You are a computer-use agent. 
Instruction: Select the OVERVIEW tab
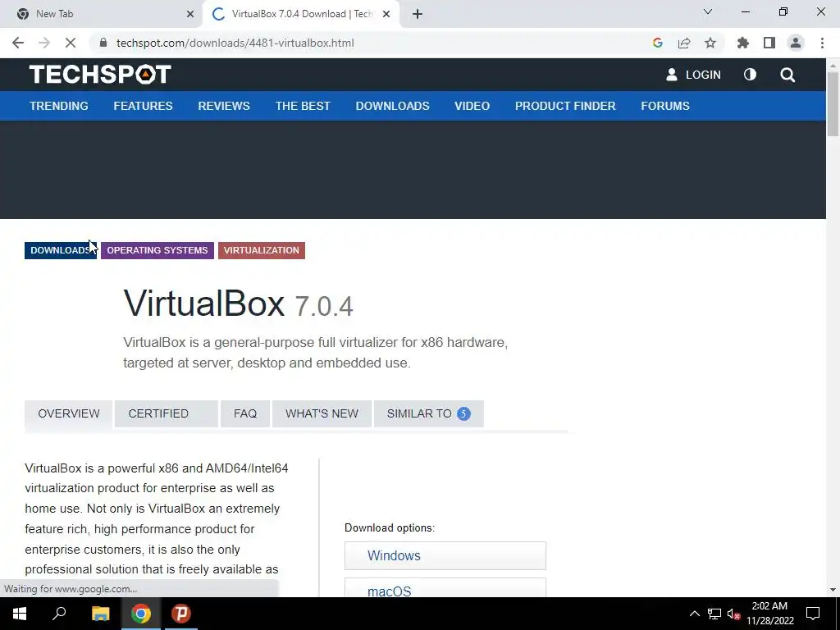point(69,413)
